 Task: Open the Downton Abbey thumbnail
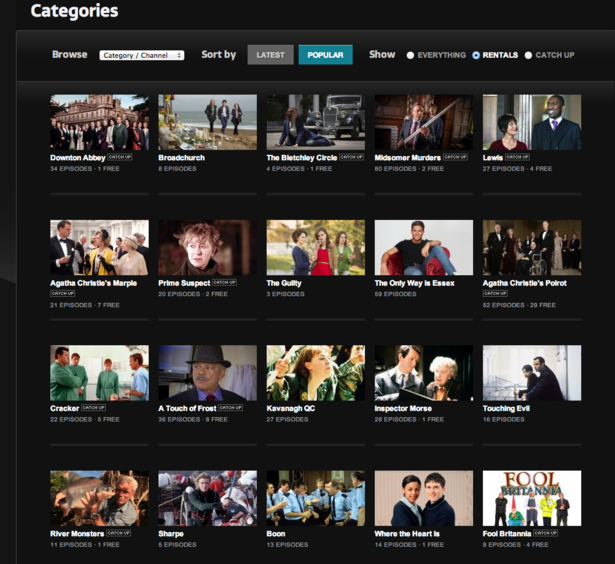[99, 122]
